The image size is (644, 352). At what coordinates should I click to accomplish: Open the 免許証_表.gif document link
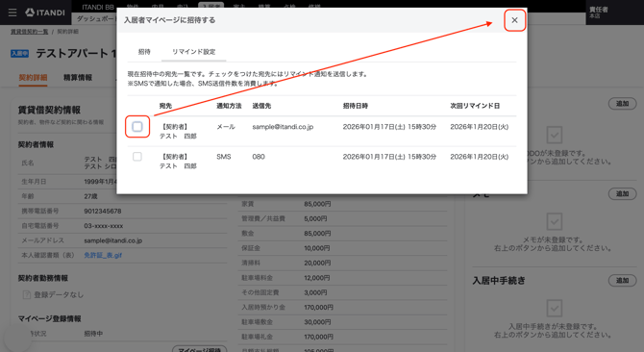pos(103,255)
